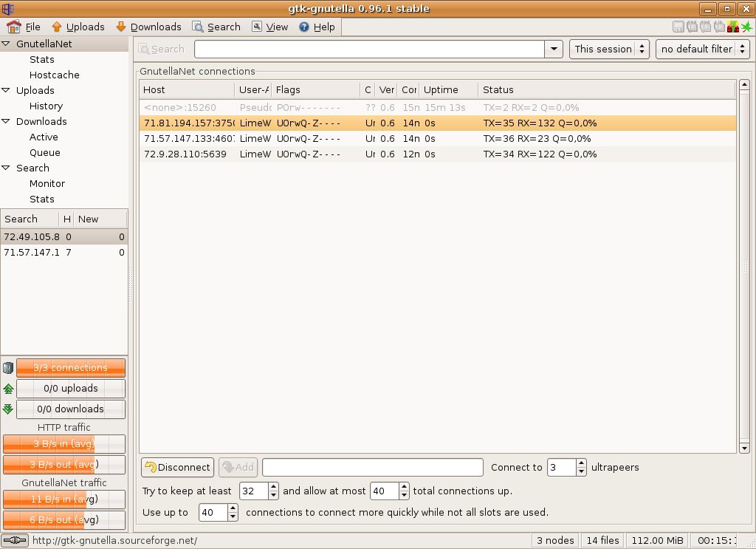
Task: Click the '3/3 connections' progress bar
Action: [71, 368]
